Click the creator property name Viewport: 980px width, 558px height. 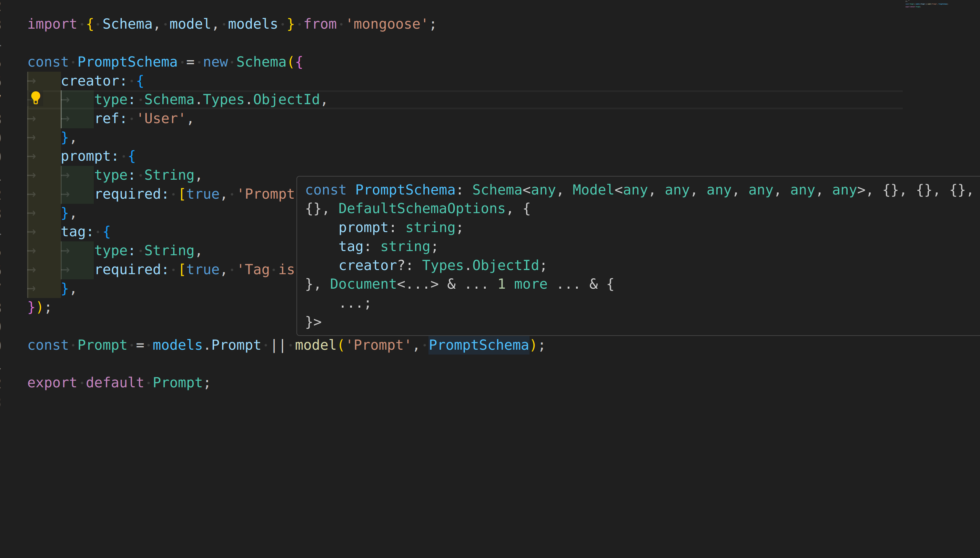(x=92, y=80)
